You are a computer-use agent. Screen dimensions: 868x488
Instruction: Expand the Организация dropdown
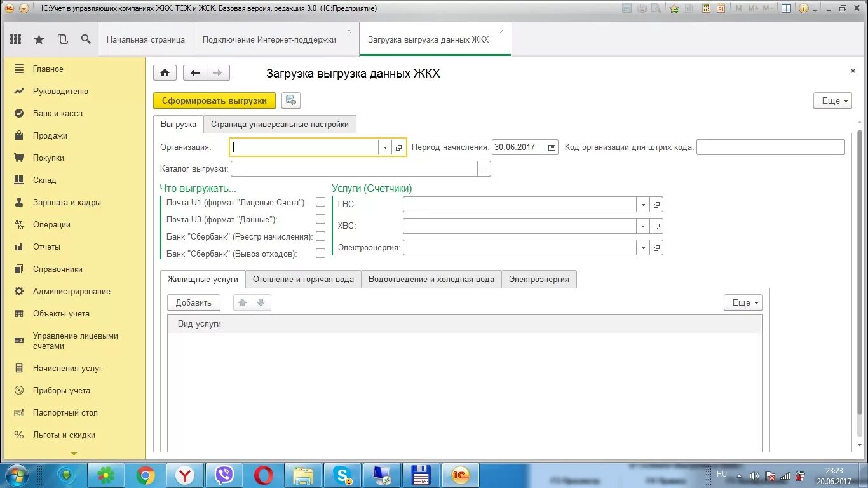coord(385,147)
